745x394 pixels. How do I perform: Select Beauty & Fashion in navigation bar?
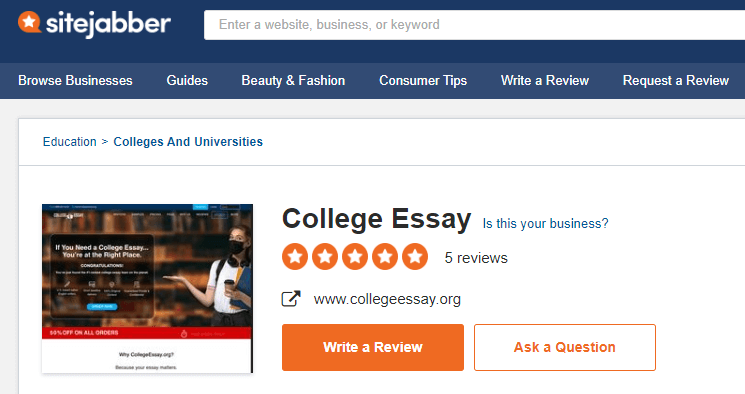click(293, 80)
